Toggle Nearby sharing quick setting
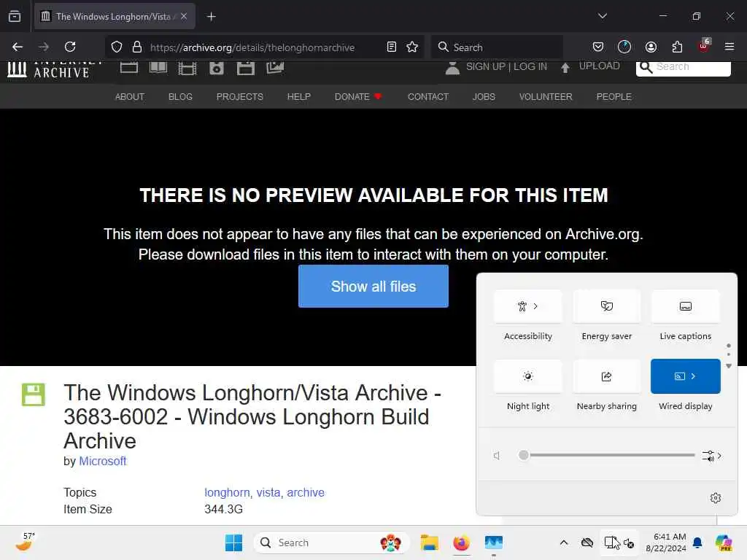This screenshot has height=560, width=747. 606,376
